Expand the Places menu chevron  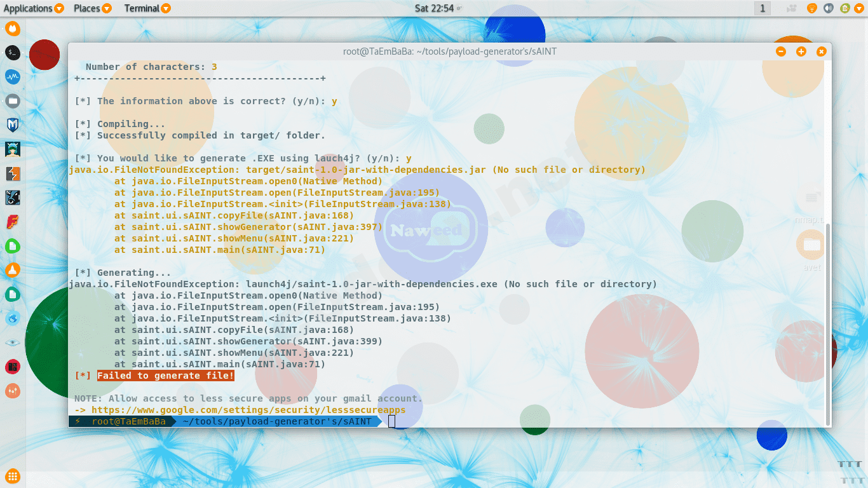(105, 8)
